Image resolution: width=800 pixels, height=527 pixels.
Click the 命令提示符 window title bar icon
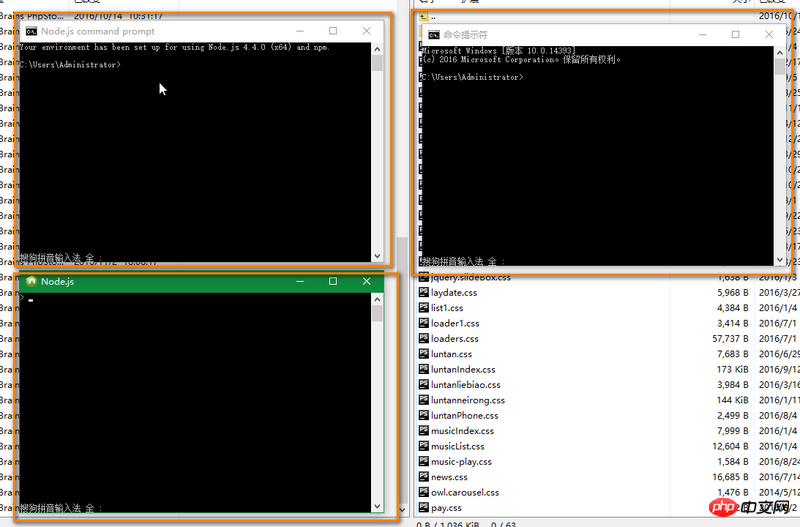[x=434, y=35]
